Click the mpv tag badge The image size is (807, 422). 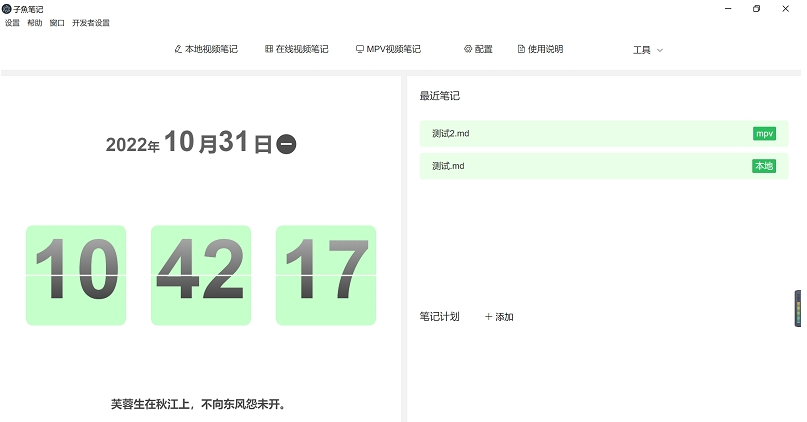[764, 134]
